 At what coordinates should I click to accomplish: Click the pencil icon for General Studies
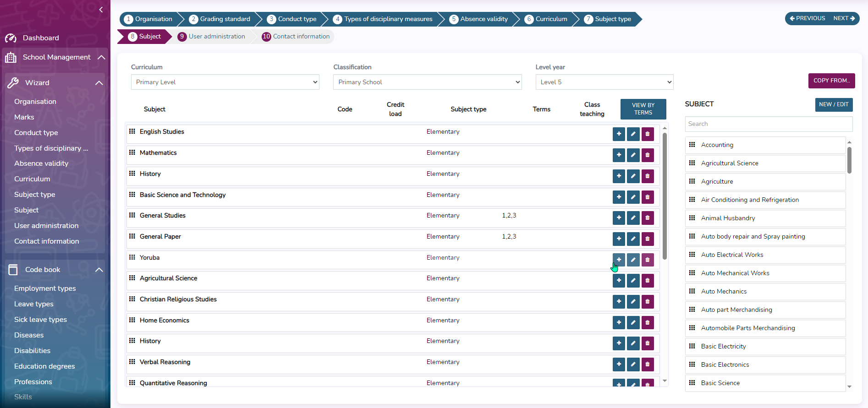click(x=633, y=218)
